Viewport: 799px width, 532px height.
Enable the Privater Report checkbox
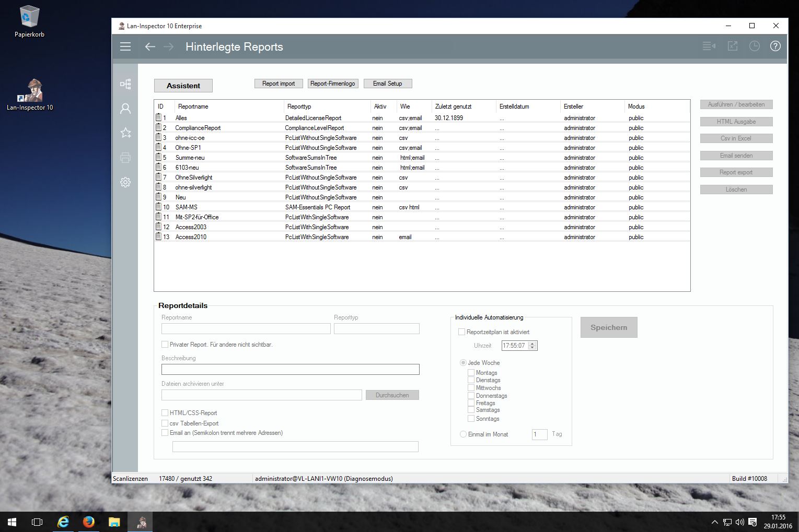(x=165, y=345)
